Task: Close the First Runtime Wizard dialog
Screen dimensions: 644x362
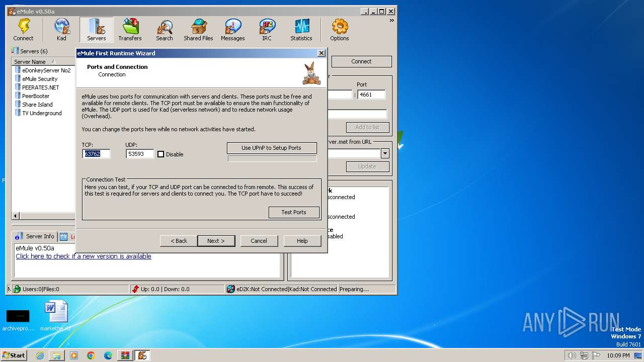Action: [x=321, y=53]
